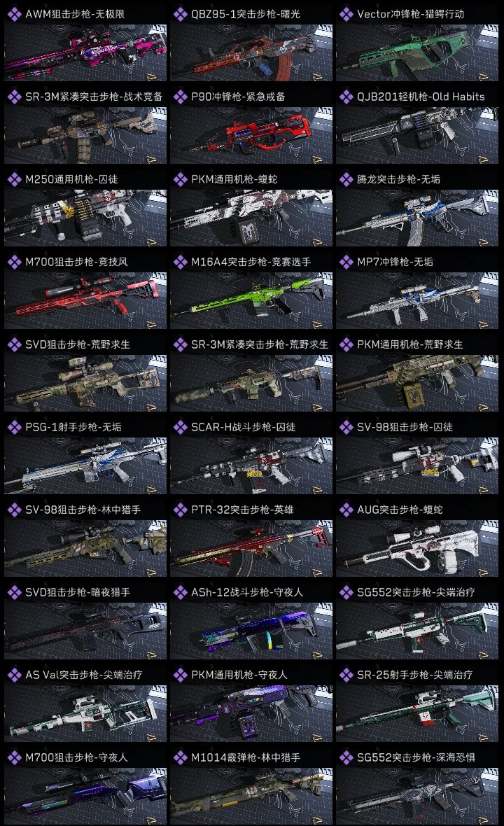
Task: Open the Vector冲锋枪-猎鳄行动 skin card
Action: click(x=417, y=42)
